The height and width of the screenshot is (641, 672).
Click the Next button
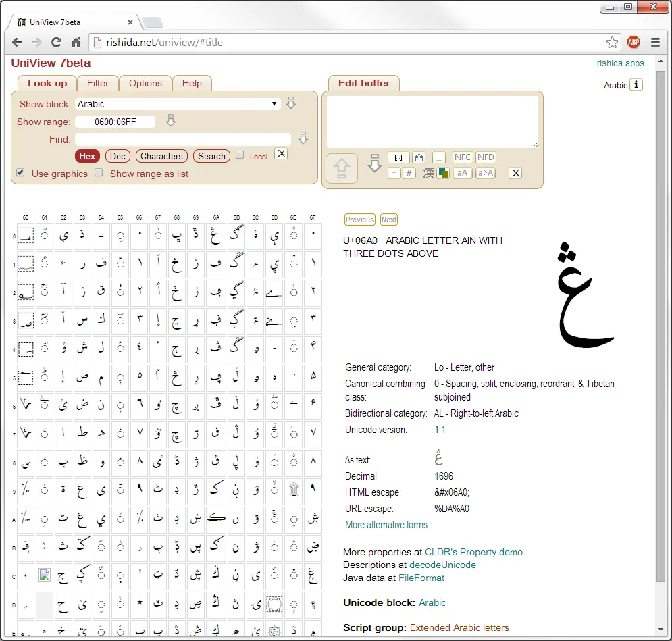[389, 220]
